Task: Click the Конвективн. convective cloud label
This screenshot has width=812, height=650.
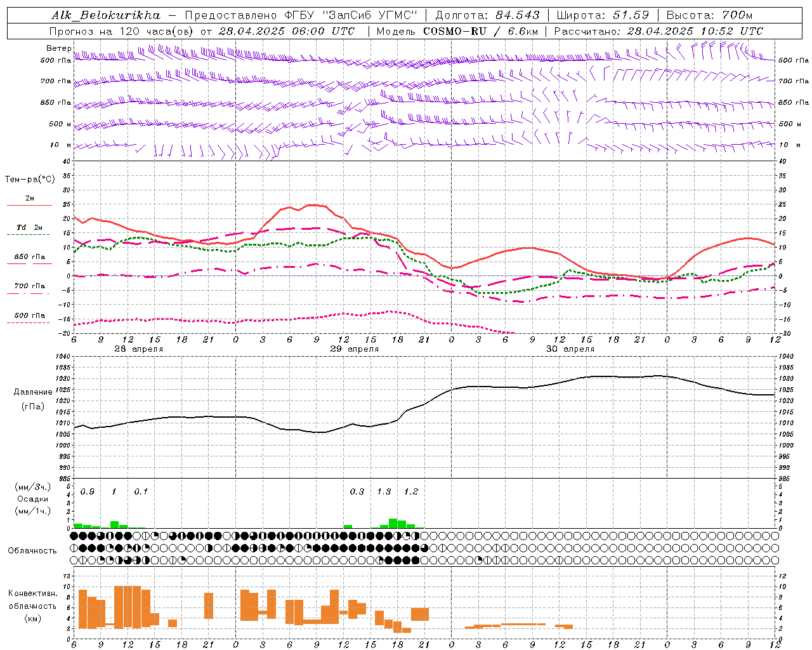Action: (32, 594)
